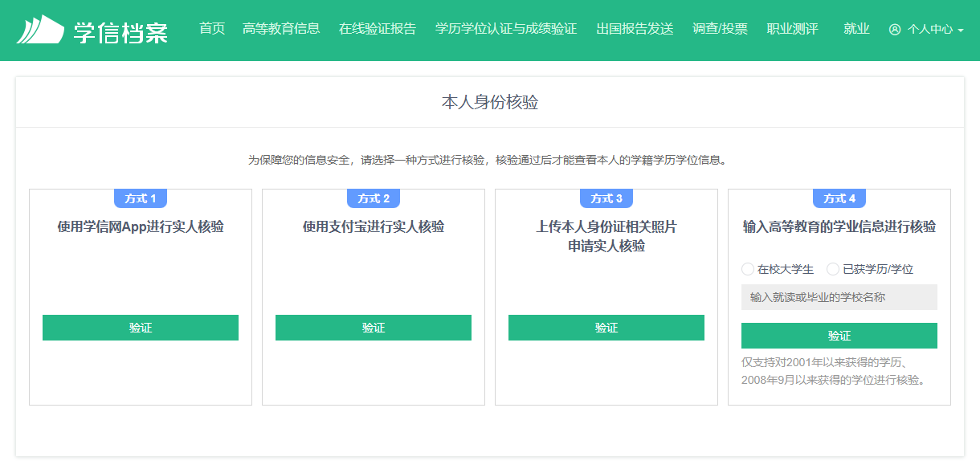Open the 职业测评 menu item
The width and height of the screenshot is (980, 469).
tap(792, 29)
